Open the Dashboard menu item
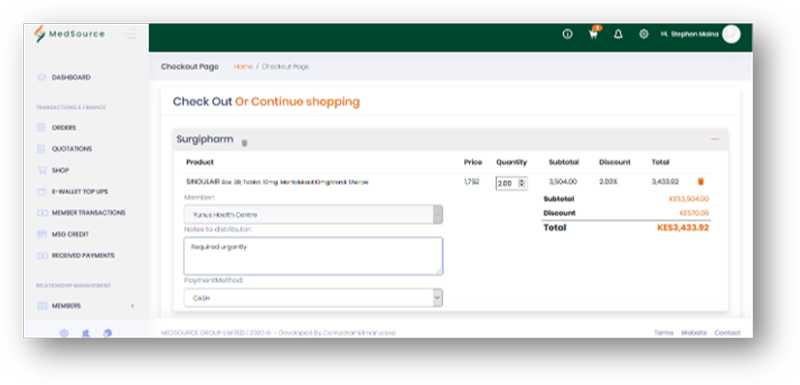 pyautogui.click(x=71, y=78)
